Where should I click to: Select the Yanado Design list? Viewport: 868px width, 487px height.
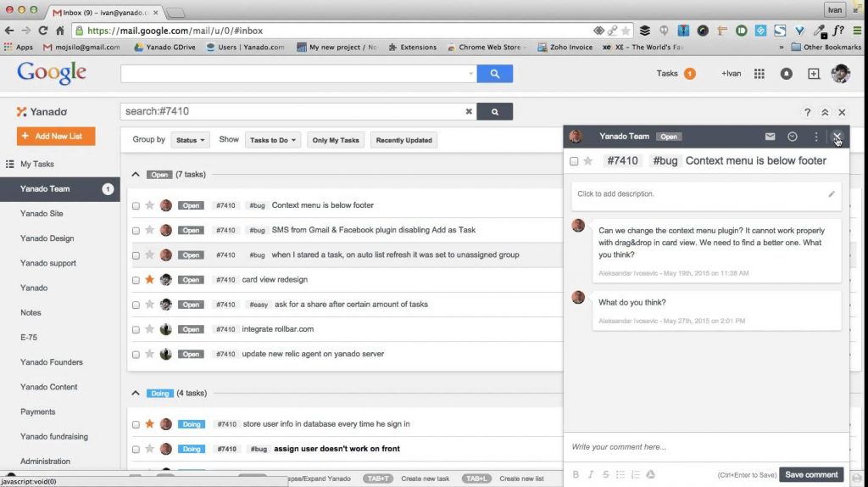47,238
